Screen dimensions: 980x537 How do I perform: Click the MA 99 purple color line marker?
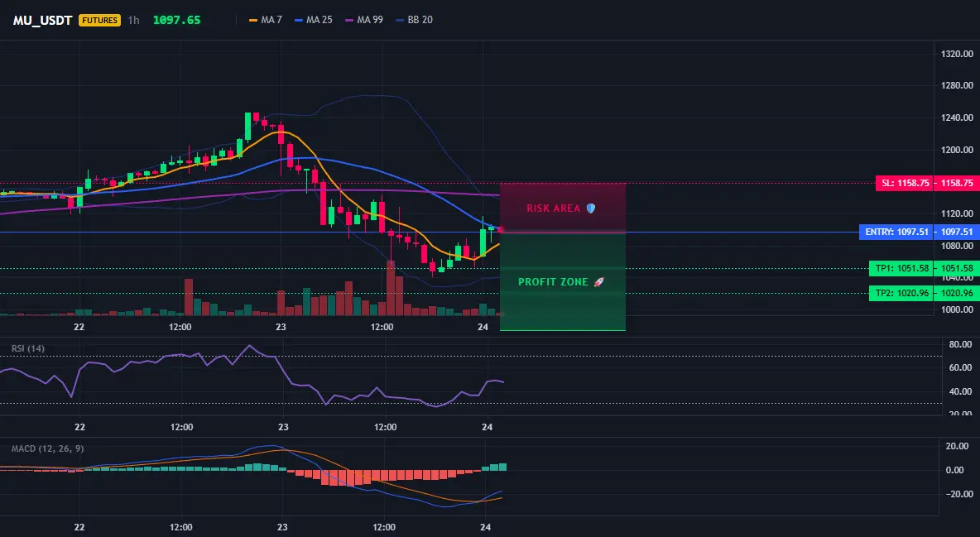pyautogui.click(x=349, y=20)
